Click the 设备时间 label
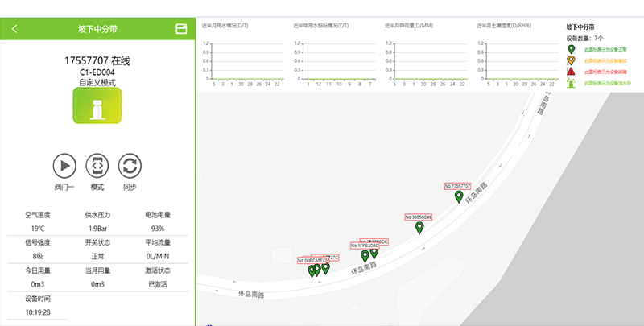Image resolution: width=644 pixels, height=326 pixels. click(x=37, y=299)
